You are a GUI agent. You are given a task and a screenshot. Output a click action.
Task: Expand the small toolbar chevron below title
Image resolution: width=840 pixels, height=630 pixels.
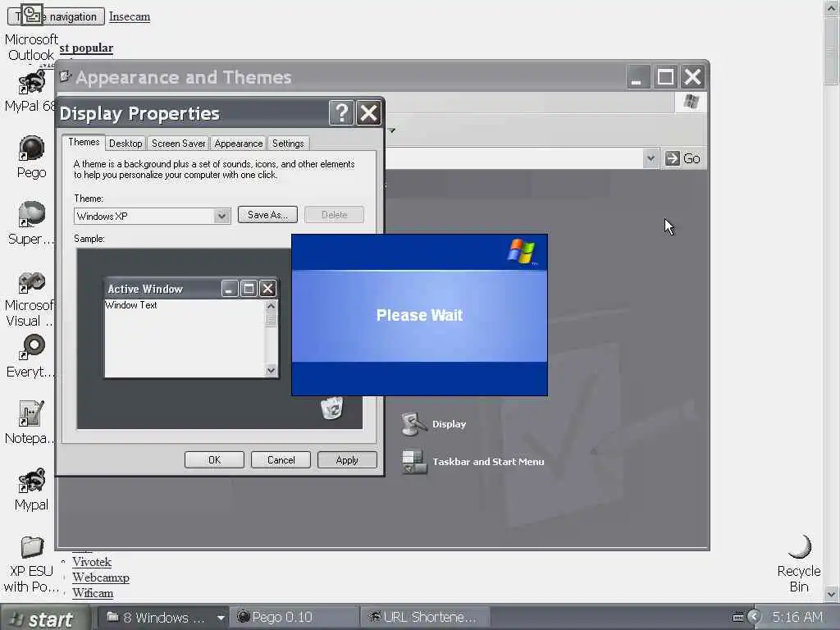tap(391, 130)
